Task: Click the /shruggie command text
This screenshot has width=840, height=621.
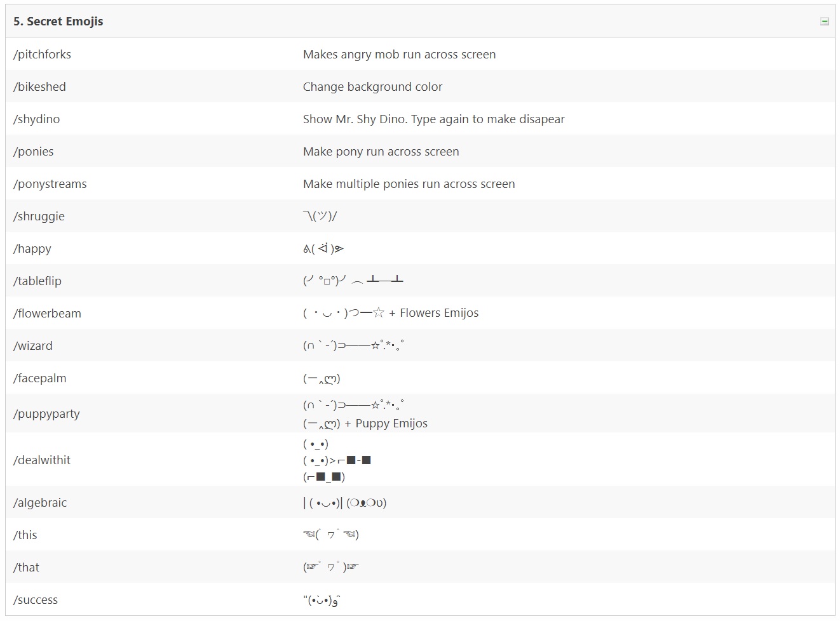Action: [x=39, y=216]
